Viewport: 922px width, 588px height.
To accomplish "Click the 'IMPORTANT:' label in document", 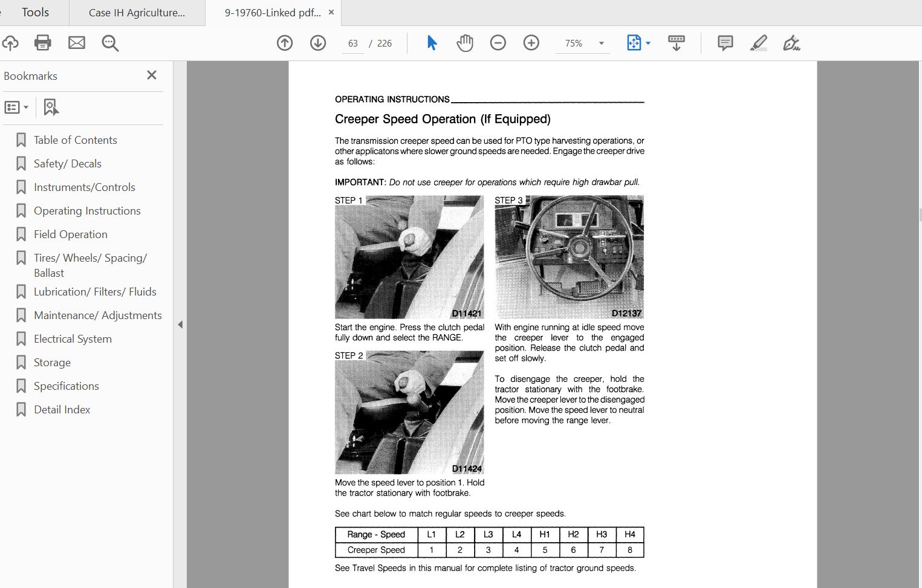I will 360,182.
